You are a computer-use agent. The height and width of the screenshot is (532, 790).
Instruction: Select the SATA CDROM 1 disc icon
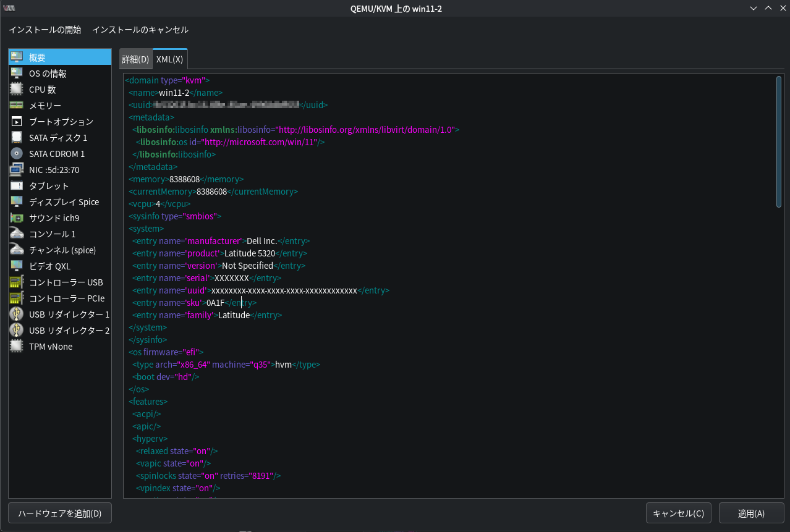(x=17, y=154)
